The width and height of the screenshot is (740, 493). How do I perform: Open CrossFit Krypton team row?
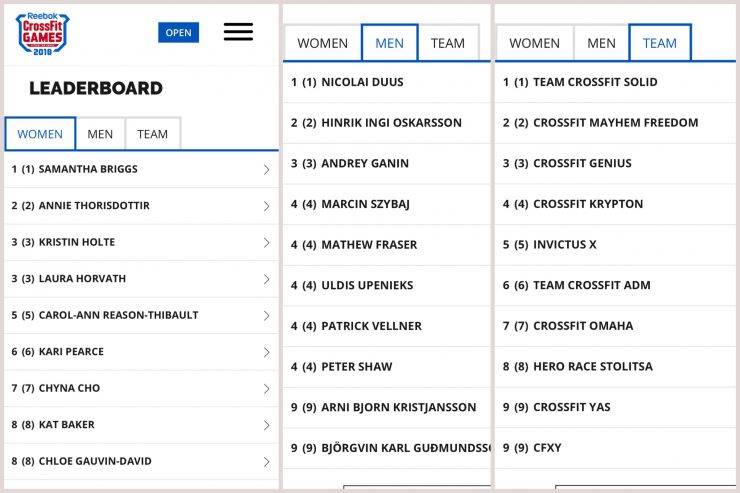point(615,204)
